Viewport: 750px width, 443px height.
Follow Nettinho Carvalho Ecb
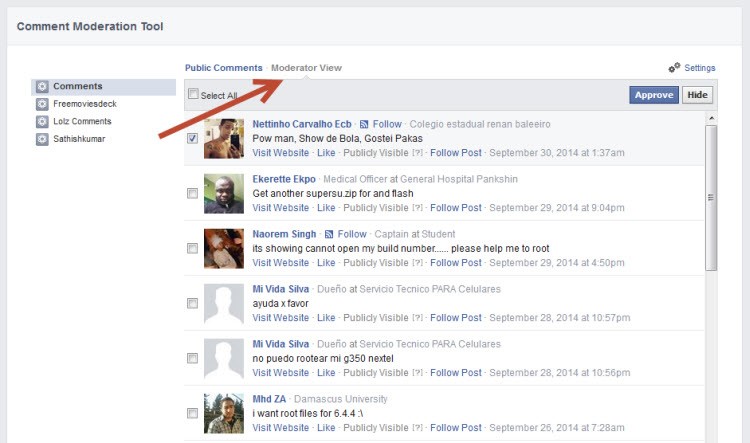click(x=387, y=124)
